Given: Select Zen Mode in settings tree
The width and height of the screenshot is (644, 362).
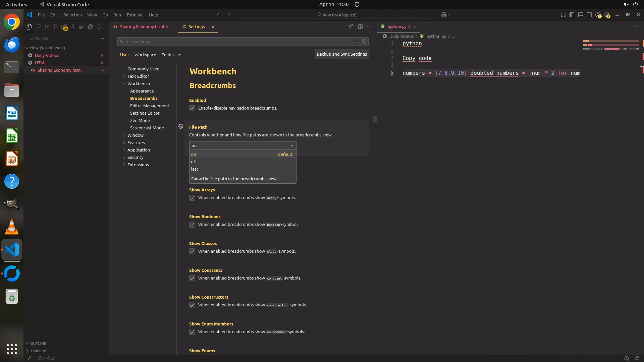Looking at the screenshot, I should tap(140, 120).
